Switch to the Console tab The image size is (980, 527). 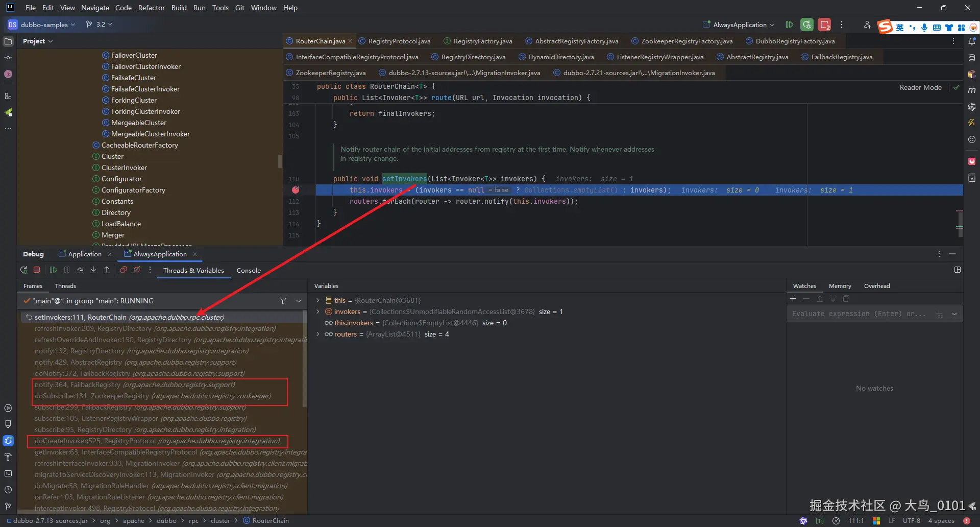click(x=249, y=270)
